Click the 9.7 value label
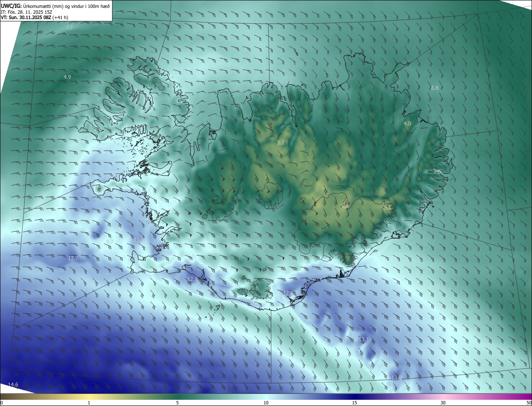This screenshot has width=532, height=406. point(110,242)
